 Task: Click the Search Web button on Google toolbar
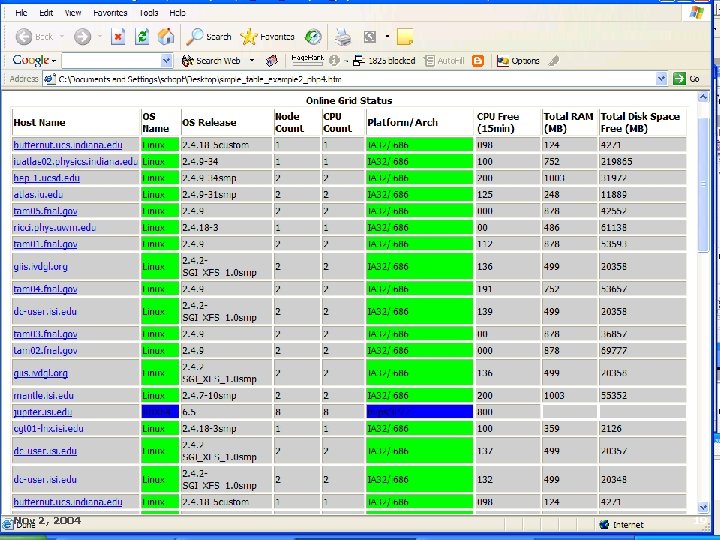pos(211,61)
